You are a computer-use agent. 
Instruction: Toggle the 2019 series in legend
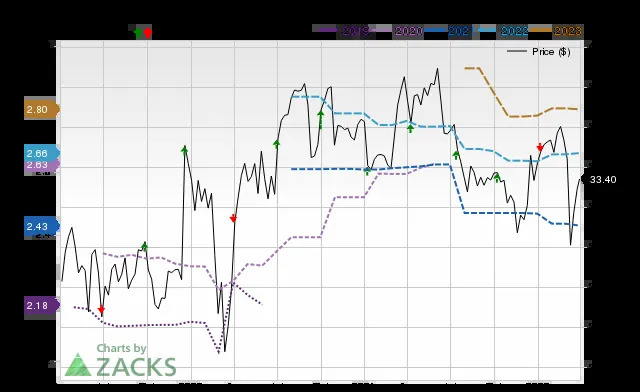click(342, 31)
